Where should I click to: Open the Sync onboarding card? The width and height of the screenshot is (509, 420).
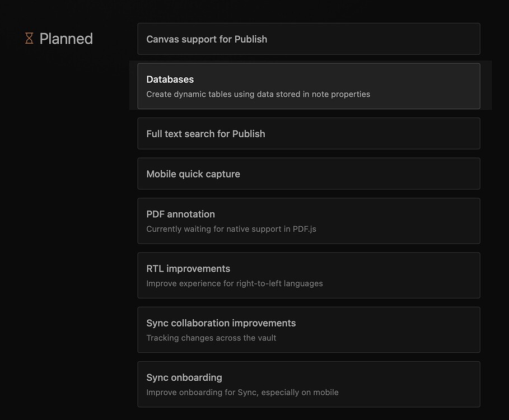coord(309,384)
